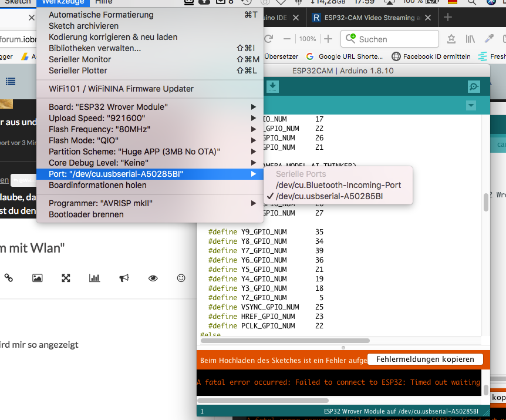The image size is (506, 420).
Task: Open the Arduino tab dropdown triangle
Action: [471, 105]
